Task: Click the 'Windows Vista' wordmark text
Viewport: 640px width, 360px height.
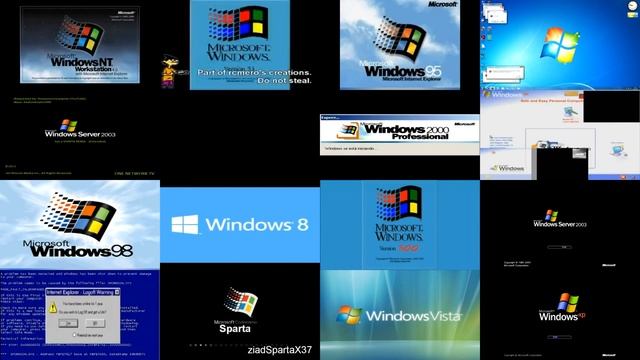Action: click(414, 316)
